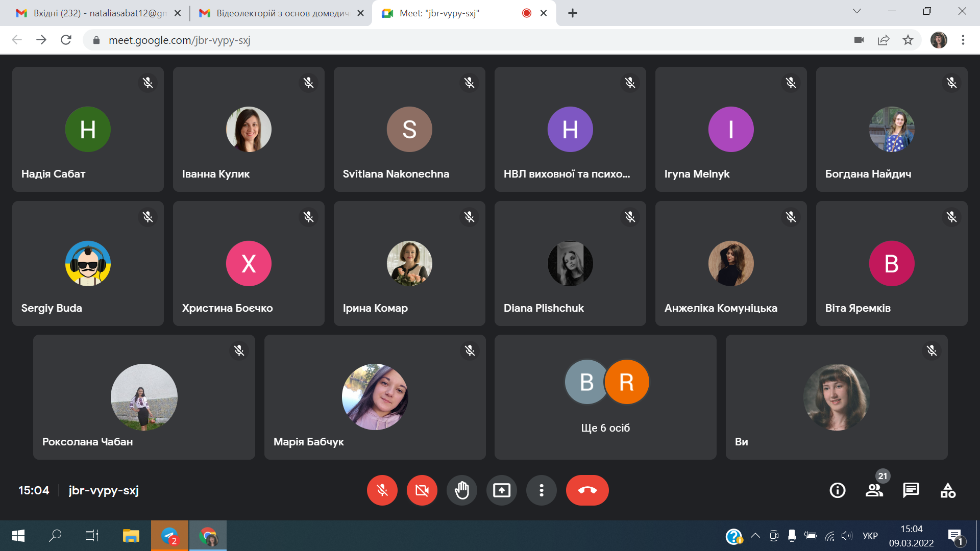Viewport: 980px width, 551px height.
Task: Open chat with everyone panel
Action: tap(911, 490)
